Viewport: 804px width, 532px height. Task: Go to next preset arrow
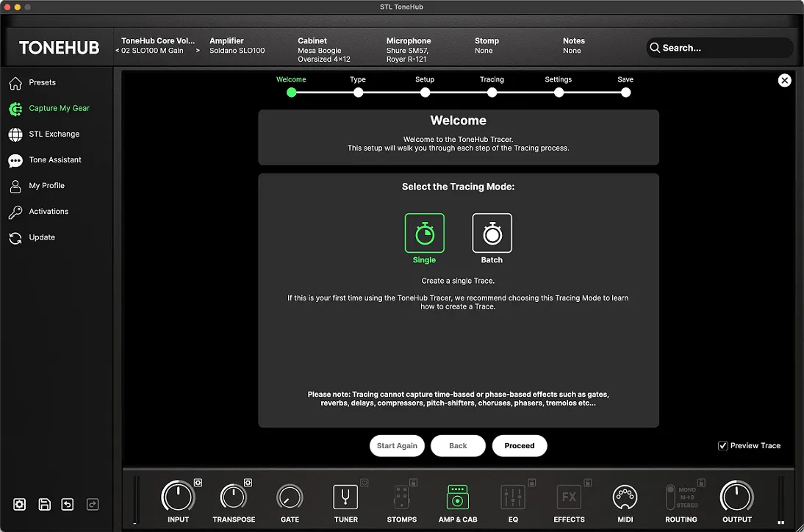click(198, 51)
